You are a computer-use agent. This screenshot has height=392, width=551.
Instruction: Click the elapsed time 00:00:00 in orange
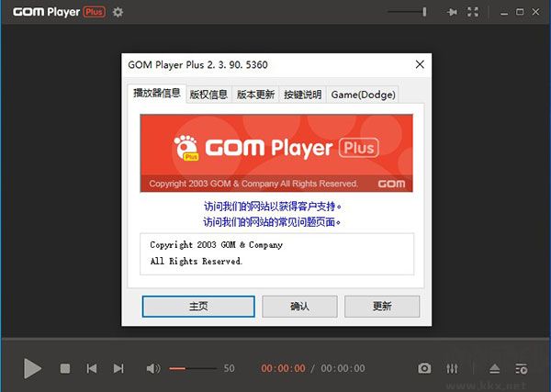pyautogui.click(x=283, y=368)
